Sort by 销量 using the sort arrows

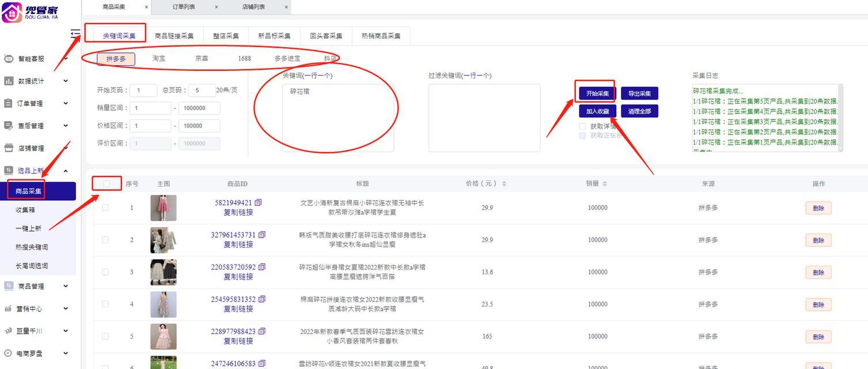coord(604,184)
